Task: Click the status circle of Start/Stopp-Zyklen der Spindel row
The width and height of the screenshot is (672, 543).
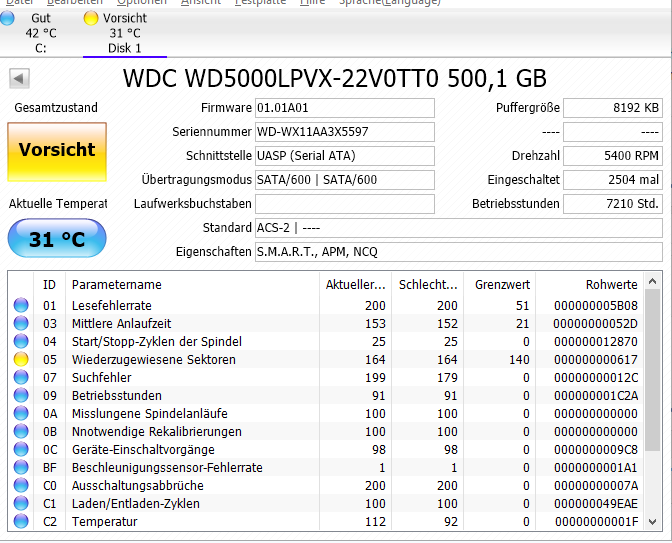Action: point(21,341)
